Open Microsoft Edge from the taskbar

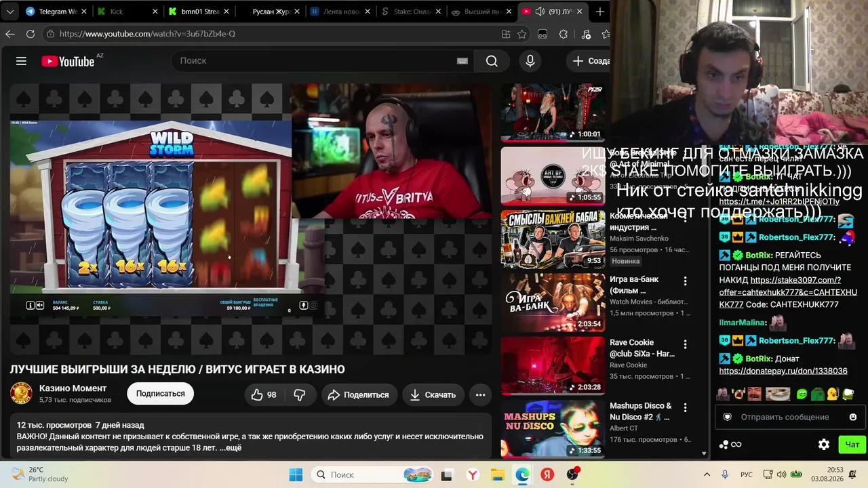click(x=522, y=474)
